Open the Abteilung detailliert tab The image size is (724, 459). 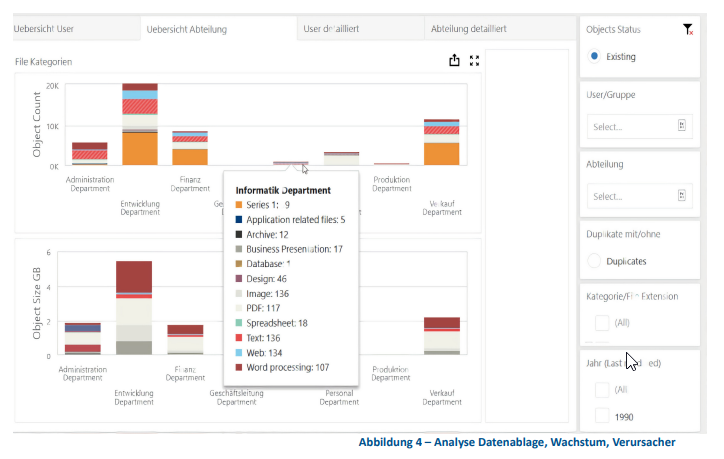tap(500, 29)
